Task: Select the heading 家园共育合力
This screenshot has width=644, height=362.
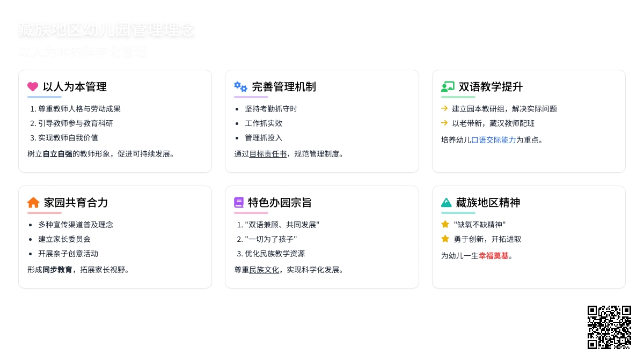Action: click(x=76, y=203)
